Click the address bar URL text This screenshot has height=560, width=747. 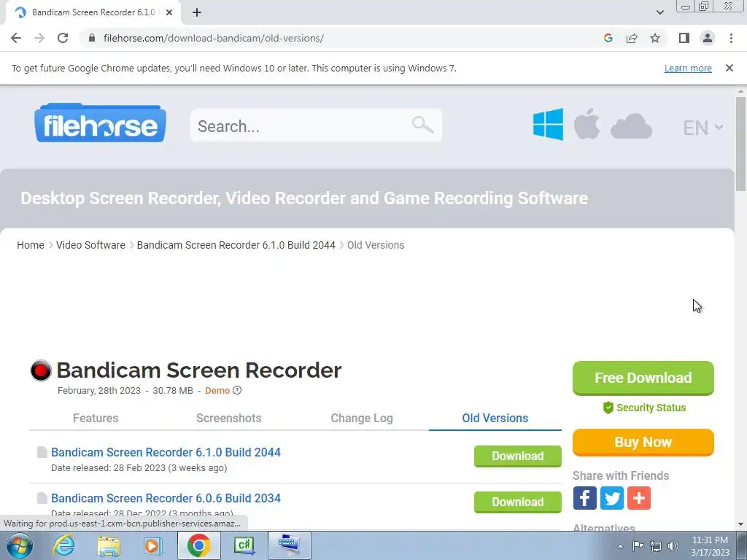click(x=214, y=38)
